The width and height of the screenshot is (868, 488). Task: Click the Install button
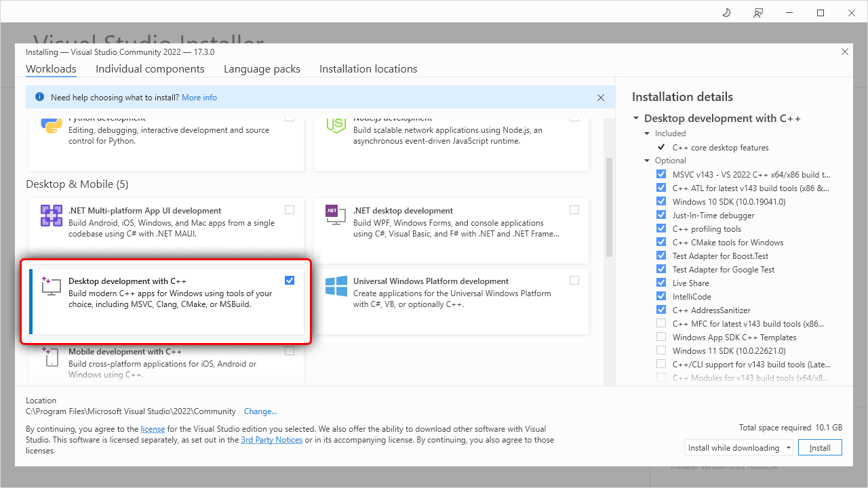click(820, 448)
